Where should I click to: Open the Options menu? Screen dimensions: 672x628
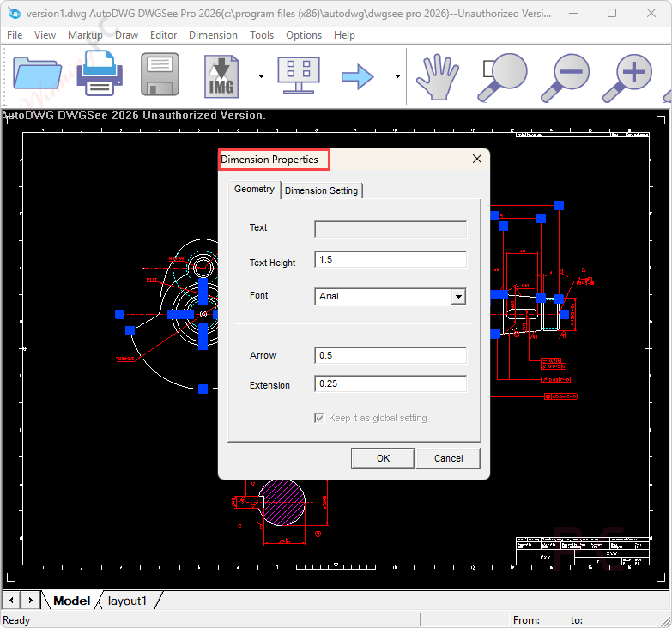click(x=304, y=35)
